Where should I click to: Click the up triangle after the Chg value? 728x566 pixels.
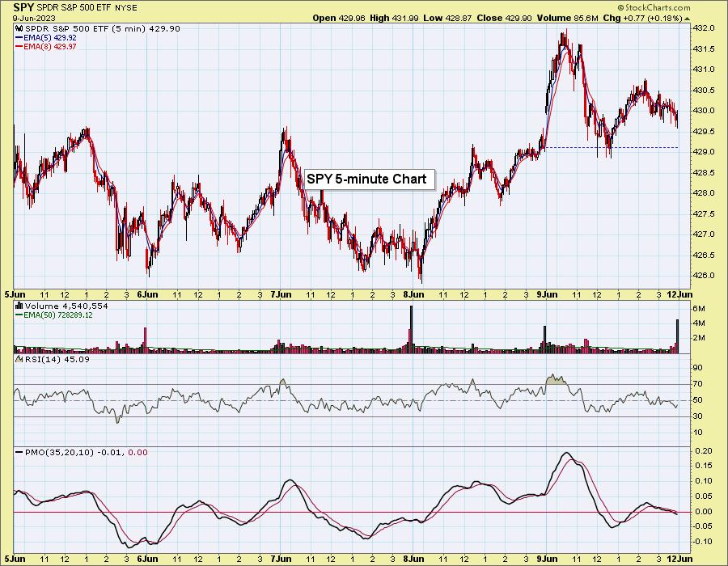(687, 19)
